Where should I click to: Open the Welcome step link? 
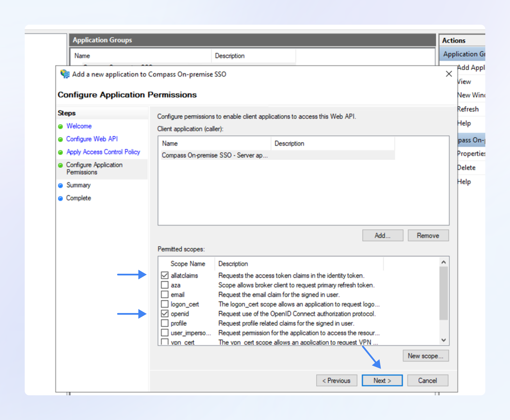coord(79,126)
